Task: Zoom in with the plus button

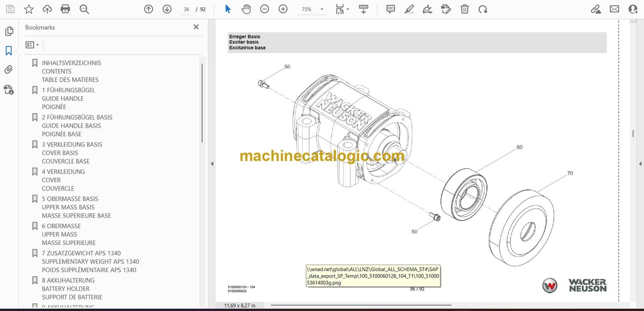Action: click(283, 9)
